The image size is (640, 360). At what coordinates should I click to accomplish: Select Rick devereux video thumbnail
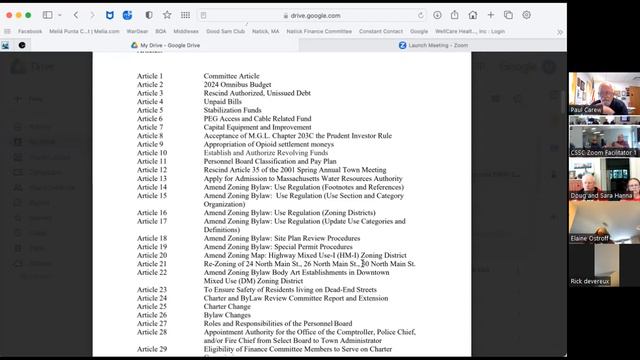(x=604, y=265)
